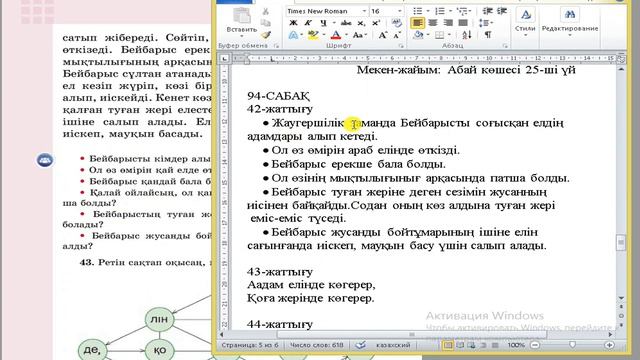Toggle Italic (К) formatting
640x360 pixels.
click(x=308, y=23)
